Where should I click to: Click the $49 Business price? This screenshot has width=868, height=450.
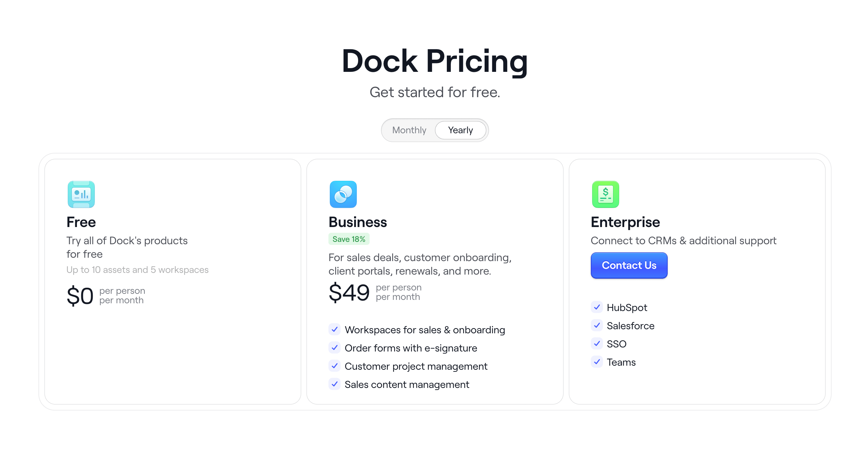(349, 292)
